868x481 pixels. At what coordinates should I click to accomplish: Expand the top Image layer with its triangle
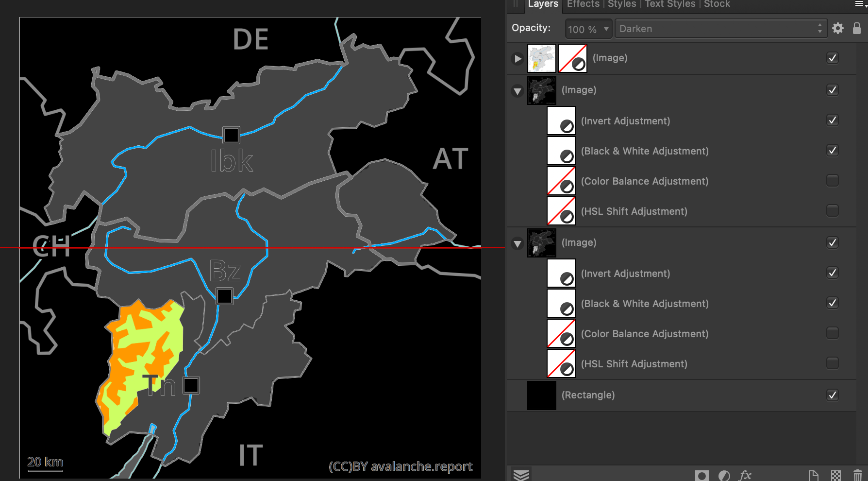518,59
